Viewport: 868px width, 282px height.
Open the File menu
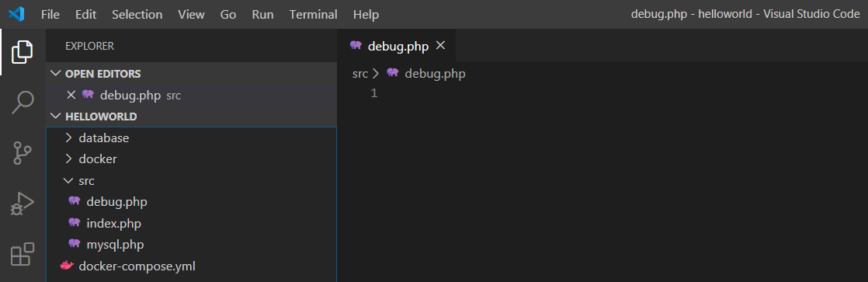coord(50,15)
